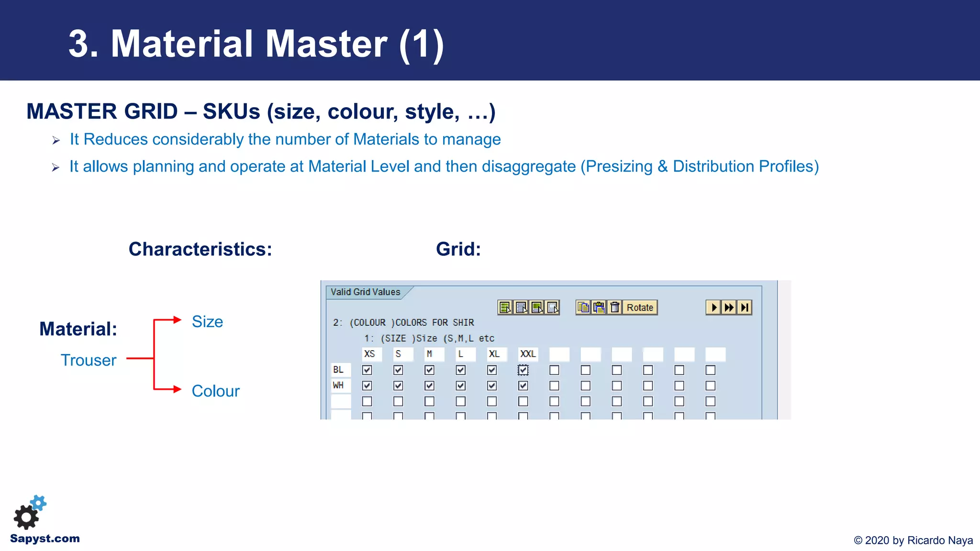The image size is (980, 551).
Task: Check the first empty box after XXL in WH row
Action: click(554, 386)
